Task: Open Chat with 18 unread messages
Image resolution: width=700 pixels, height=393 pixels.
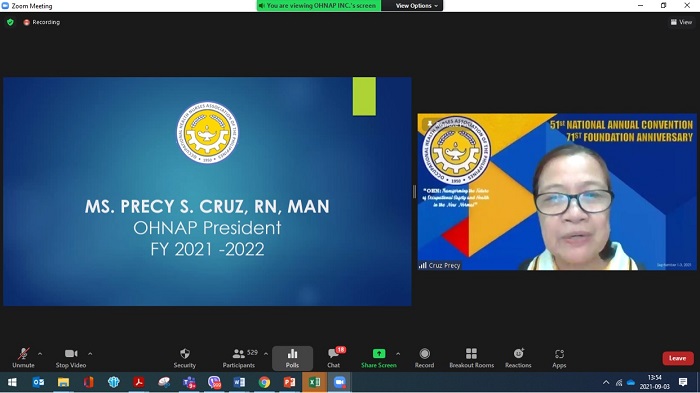Action: 333,358
